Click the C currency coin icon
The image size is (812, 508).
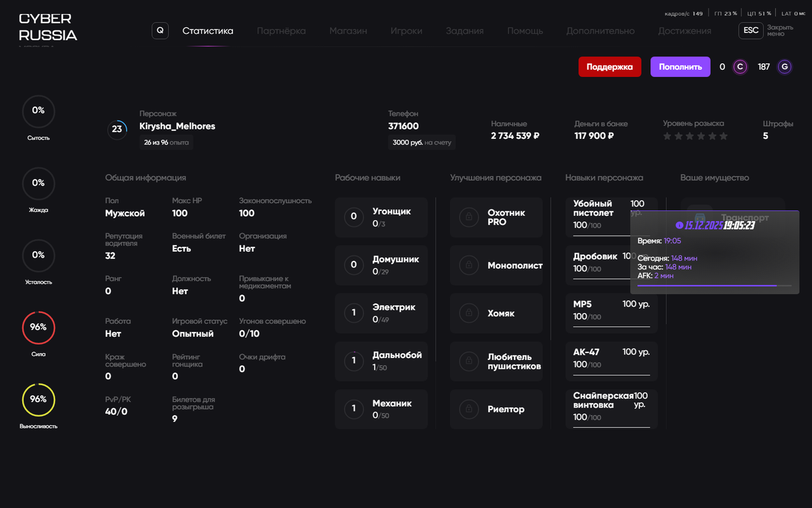740,67
